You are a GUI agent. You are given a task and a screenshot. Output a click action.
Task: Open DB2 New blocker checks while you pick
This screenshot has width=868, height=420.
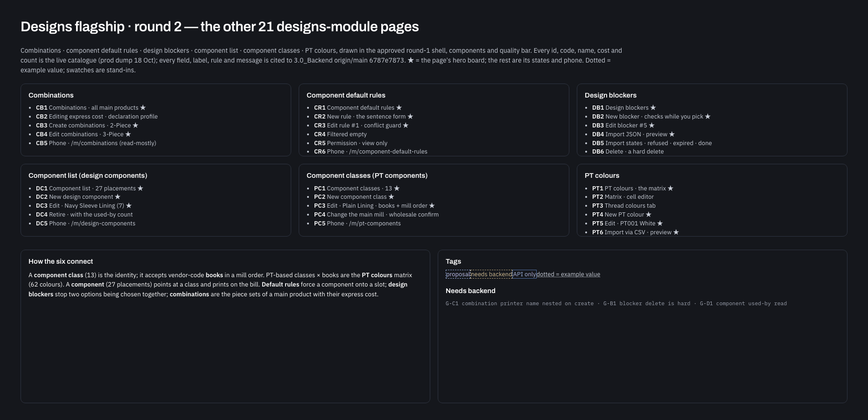pos(651,117)
